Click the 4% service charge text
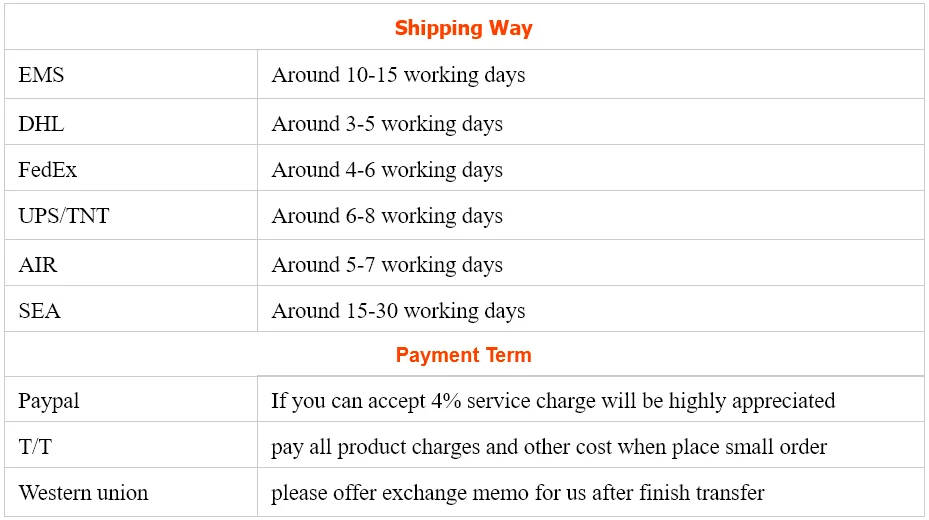This screenshot has height=520, width=929. point(553,401)
